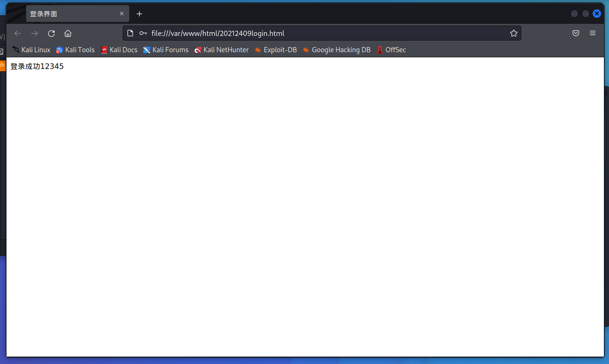
Task: Open a new tab
Action: 139,14
